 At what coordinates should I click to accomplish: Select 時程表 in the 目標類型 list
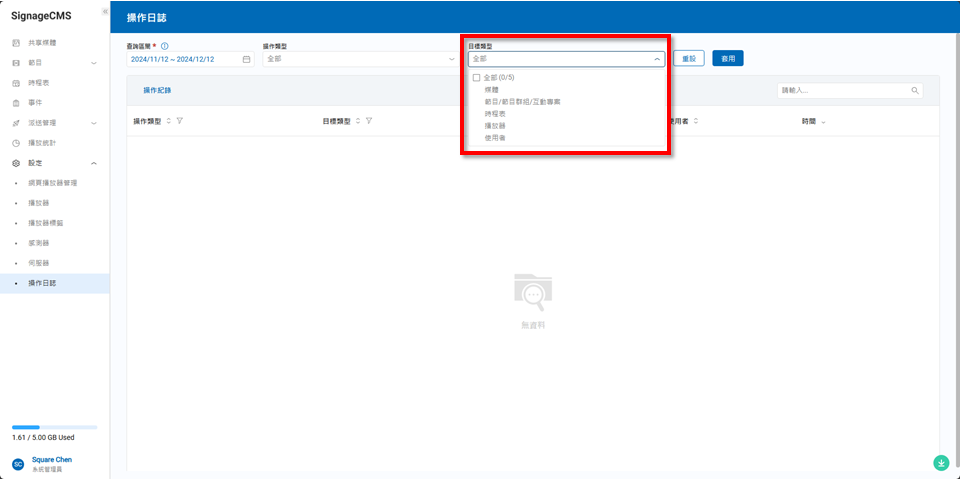point(495,114)
